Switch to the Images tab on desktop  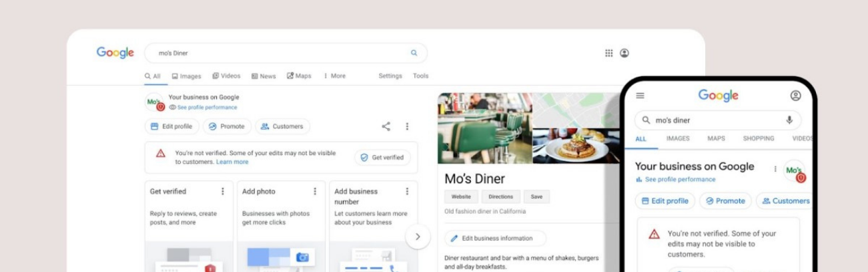[x=186, y=76]
